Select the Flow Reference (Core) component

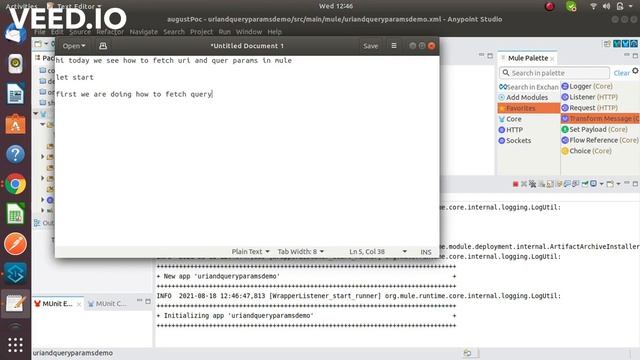pos(600,140)
